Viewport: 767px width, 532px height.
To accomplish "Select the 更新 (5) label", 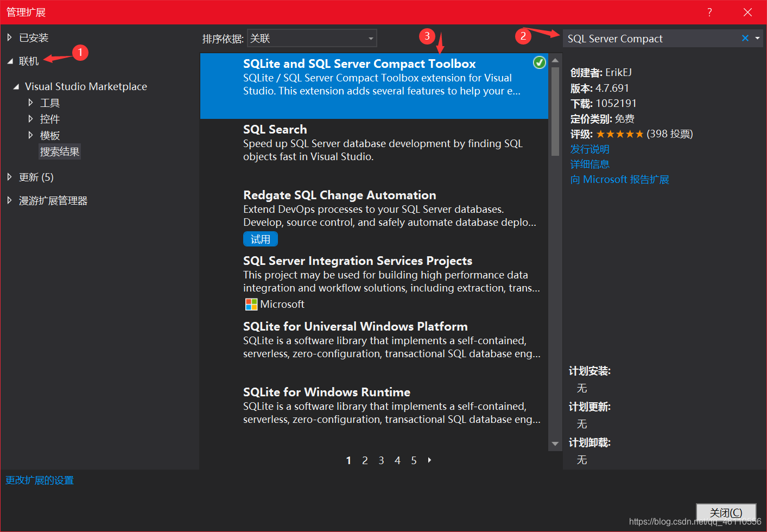I will (x=36, y=177).
